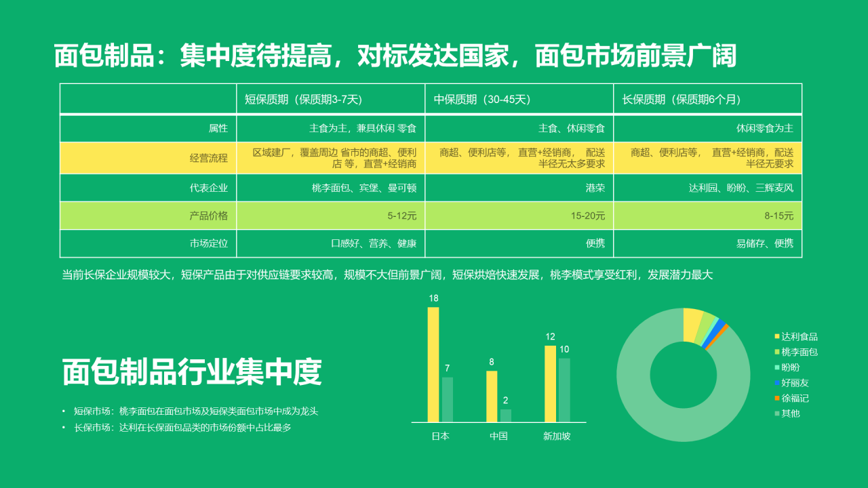This screenshot has height=488, width=868.
Task: Click the bullet starting with 短保市场：桃李面包
Action: tap(195, 411)
